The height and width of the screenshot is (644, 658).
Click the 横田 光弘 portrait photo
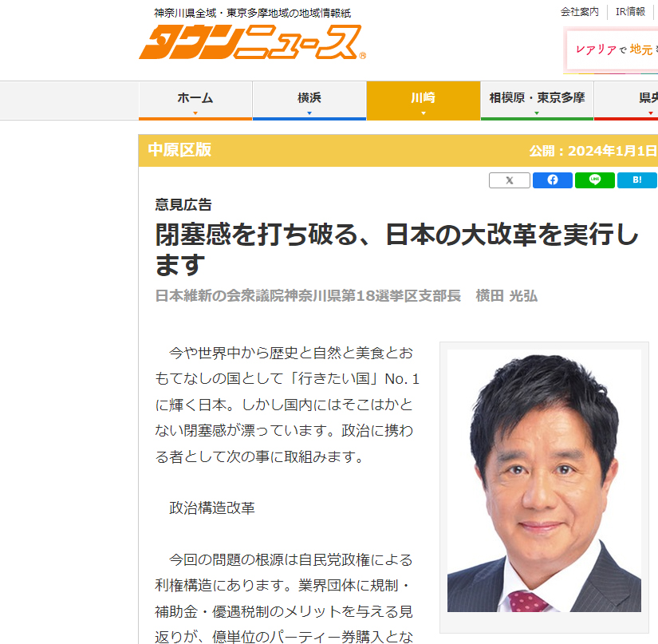click(x=544, y=480)
